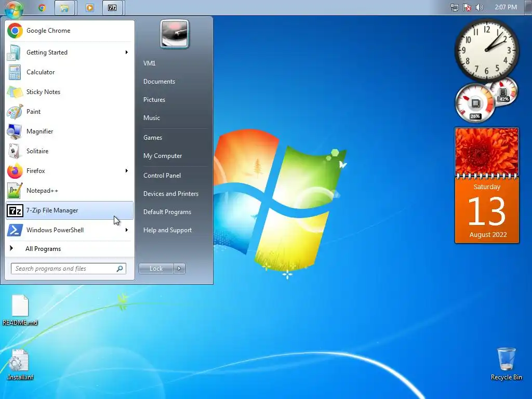Click the network icon in system tray
Viewport: 532px width, 399px height.
454,7
